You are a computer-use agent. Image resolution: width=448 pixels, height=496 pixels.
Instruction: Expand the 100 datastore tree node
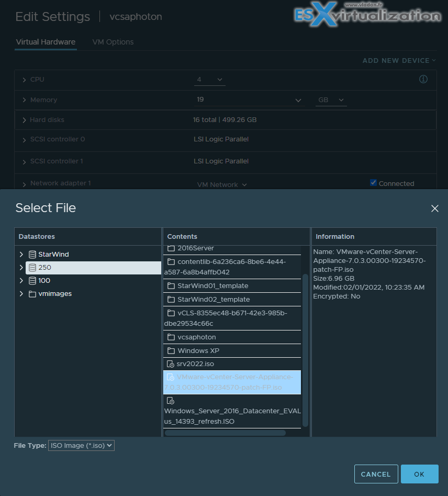[21, 281]
